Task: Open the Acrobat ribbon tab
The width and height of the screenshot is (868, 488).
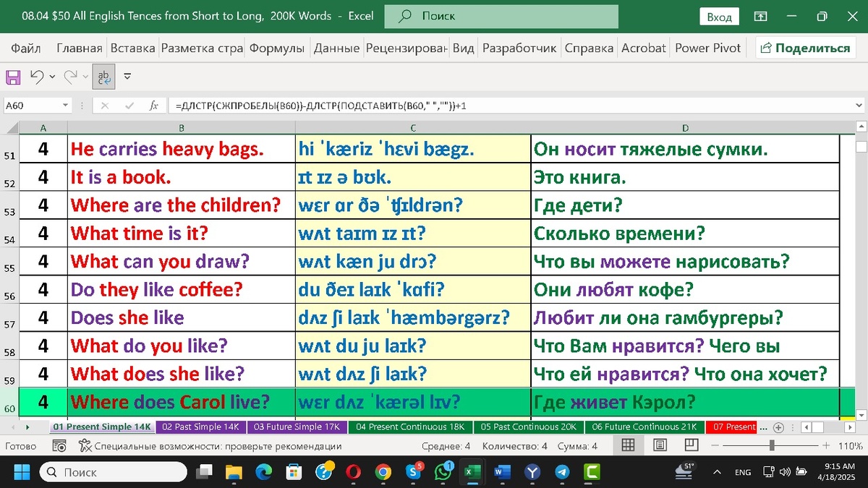Action: coord(643,48)
